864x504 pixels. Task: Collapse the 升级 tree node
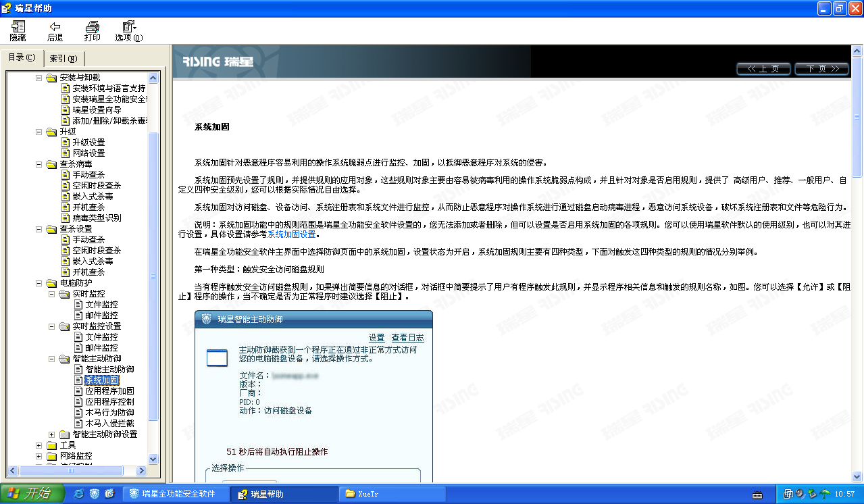click(39, 132)
